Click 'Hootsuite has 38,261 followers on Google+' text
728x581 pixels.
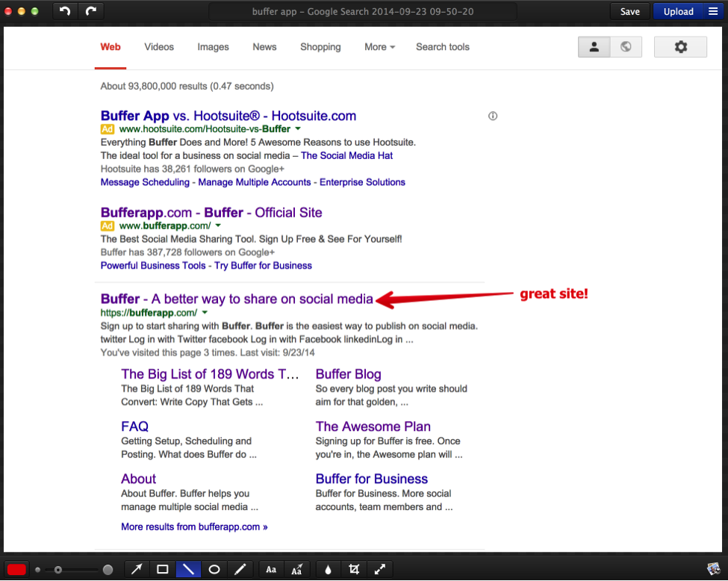[192, 169]
